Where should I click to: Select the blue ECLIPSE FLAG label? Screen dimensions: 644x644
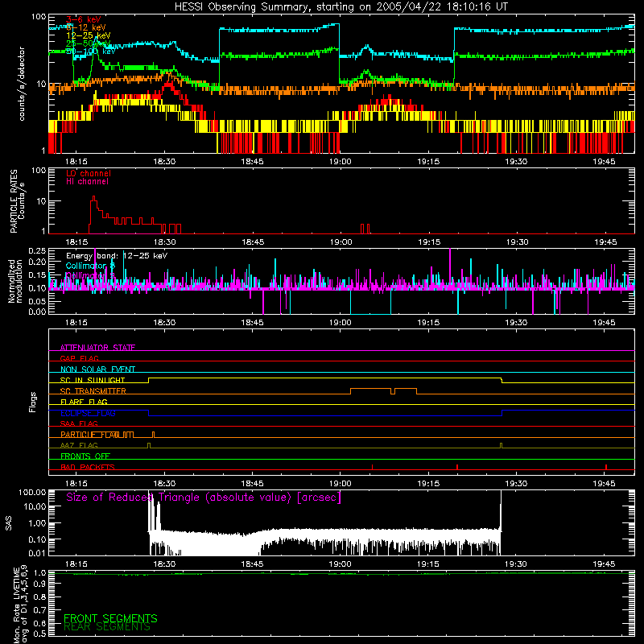[88, 413]
